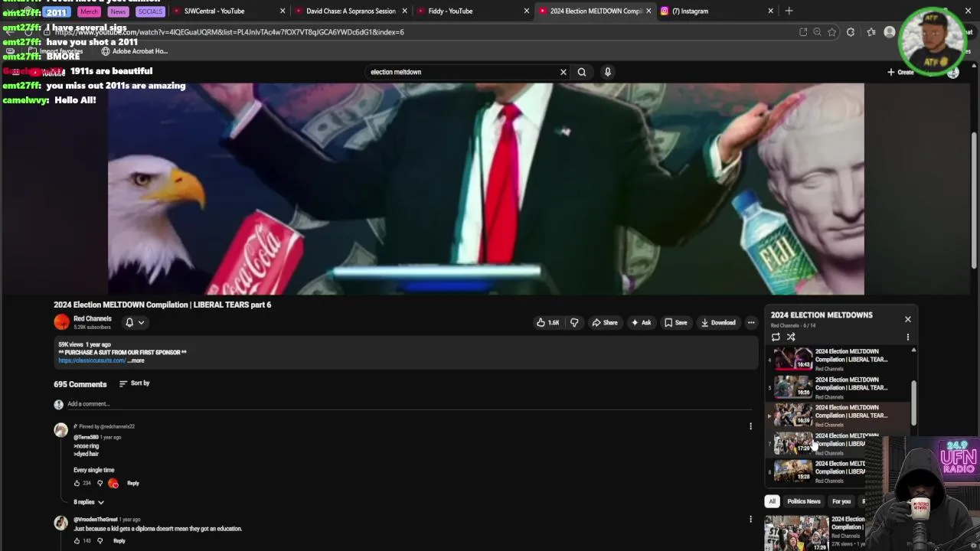Screen dimensions: 980x551
Task: Toggle shuffle playlist
Action: click(791, 337)
